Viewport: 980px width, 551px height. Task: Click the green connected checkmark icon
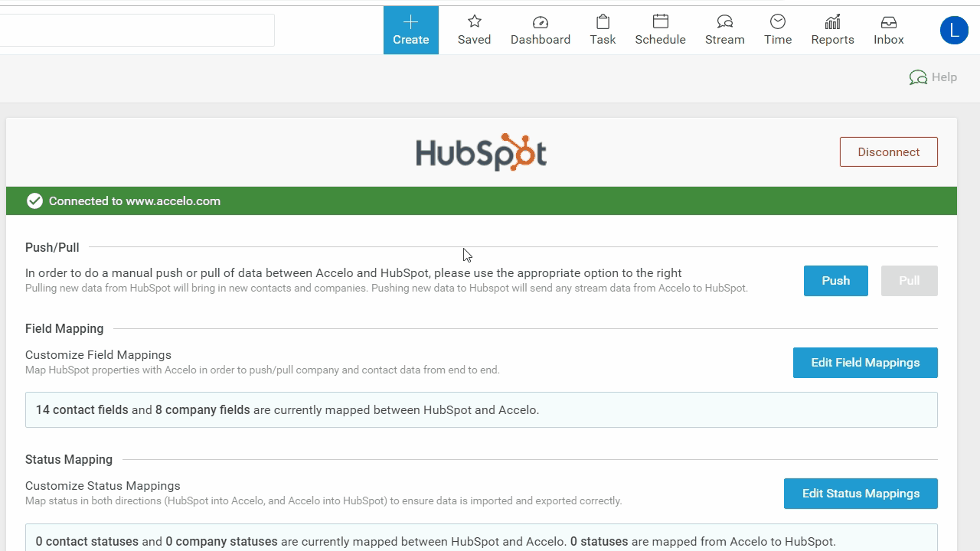point(34,201)
